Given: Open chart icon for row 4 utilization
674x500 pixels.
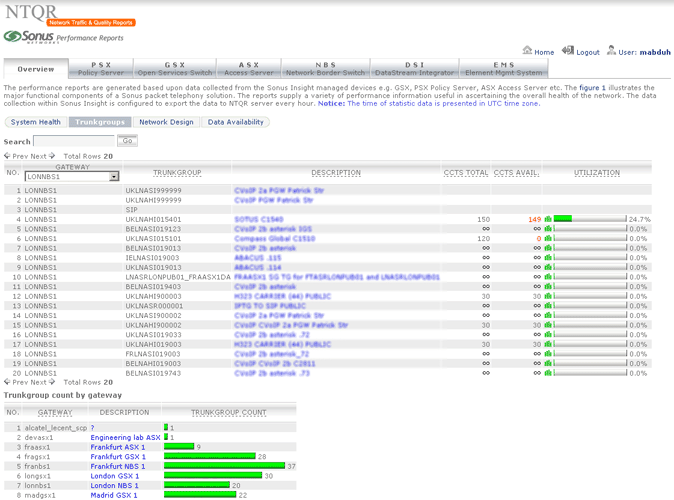Looking at the screenshot, I should (548, 218).
